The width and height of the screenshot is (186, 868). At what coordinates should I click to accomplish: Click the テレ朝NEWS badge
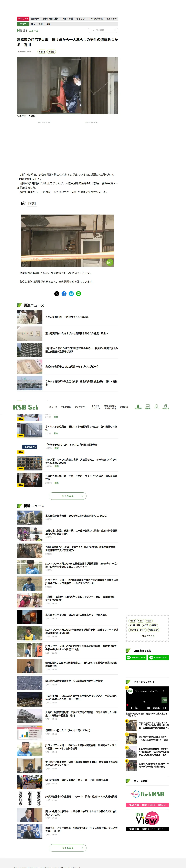pos(30,447)
